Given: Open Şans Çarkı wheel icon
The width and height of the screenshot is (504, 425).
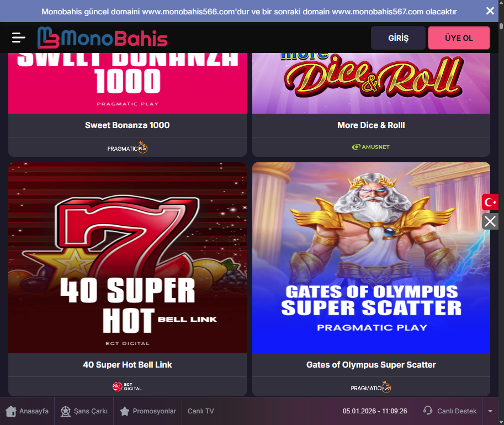Looking at the screenshot, I should (66, 411).
